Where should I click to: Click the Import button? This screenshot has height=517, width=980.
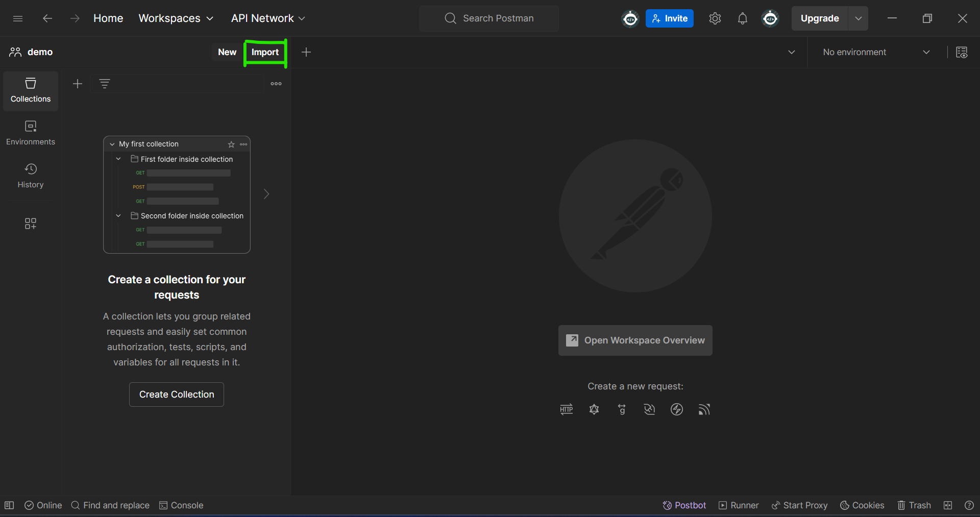pos(265,52)
